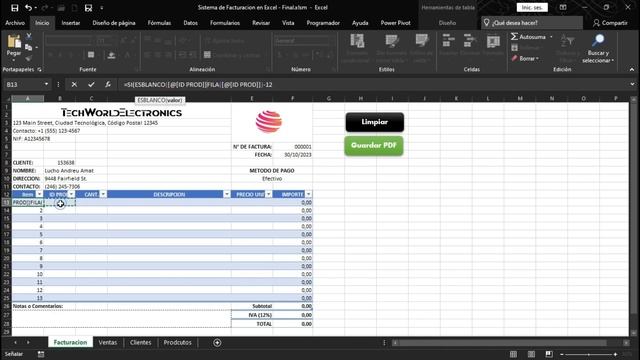640x360 pixels.
Task: Expand the formula bar chevron
Action: coord(632,84)
